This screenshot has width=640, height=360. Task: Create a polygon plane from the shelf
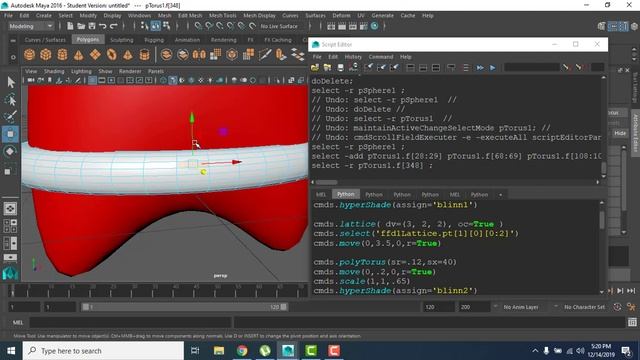[95, 54]
